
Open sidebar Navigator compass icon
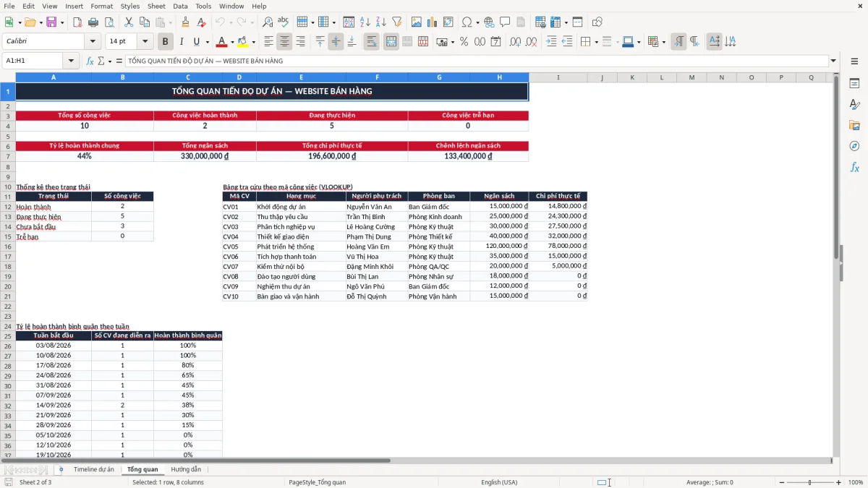click(x=854, y=147)
